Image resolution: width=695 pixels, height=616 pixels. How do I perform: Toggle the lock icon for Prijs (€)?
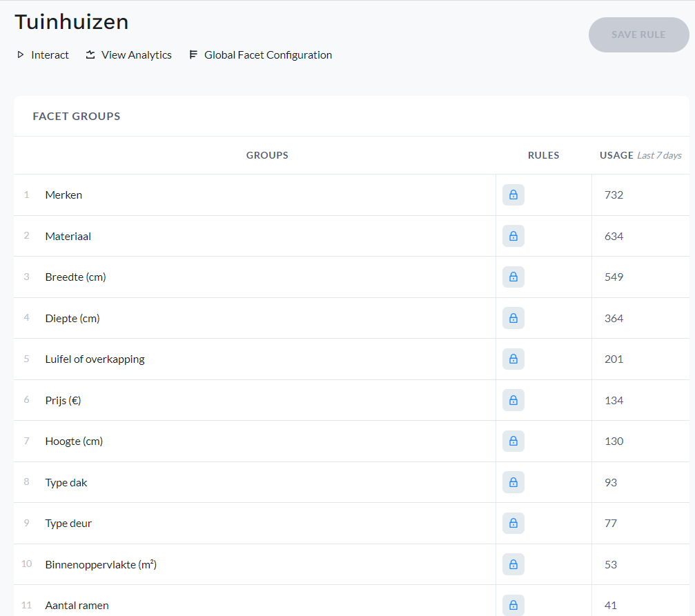(x=513, y=400)
